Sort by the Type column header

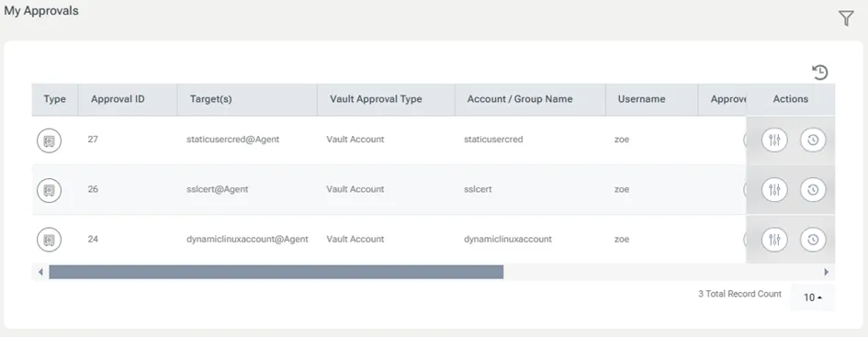pos(55,99)
